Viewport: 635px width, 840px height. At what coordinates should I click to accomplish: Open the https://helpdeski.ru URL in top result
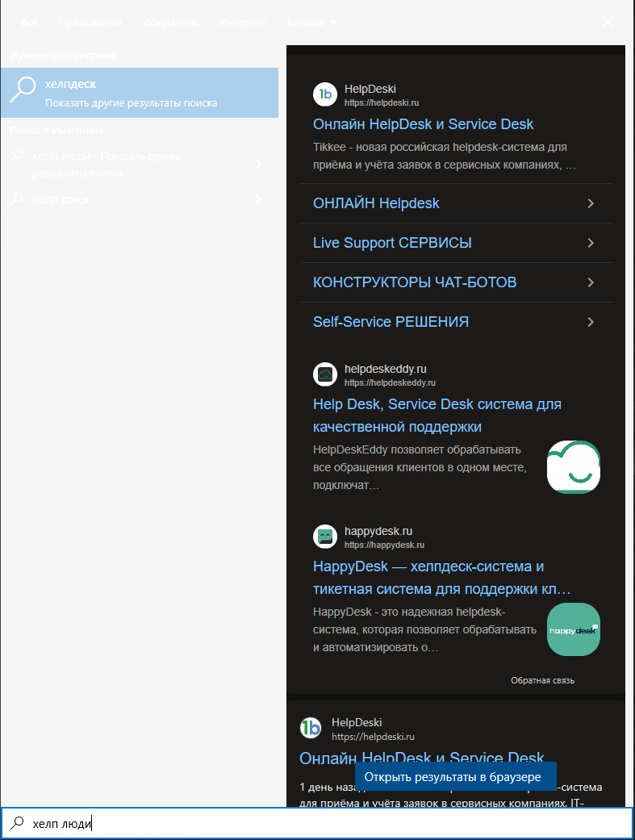(382, 102)
